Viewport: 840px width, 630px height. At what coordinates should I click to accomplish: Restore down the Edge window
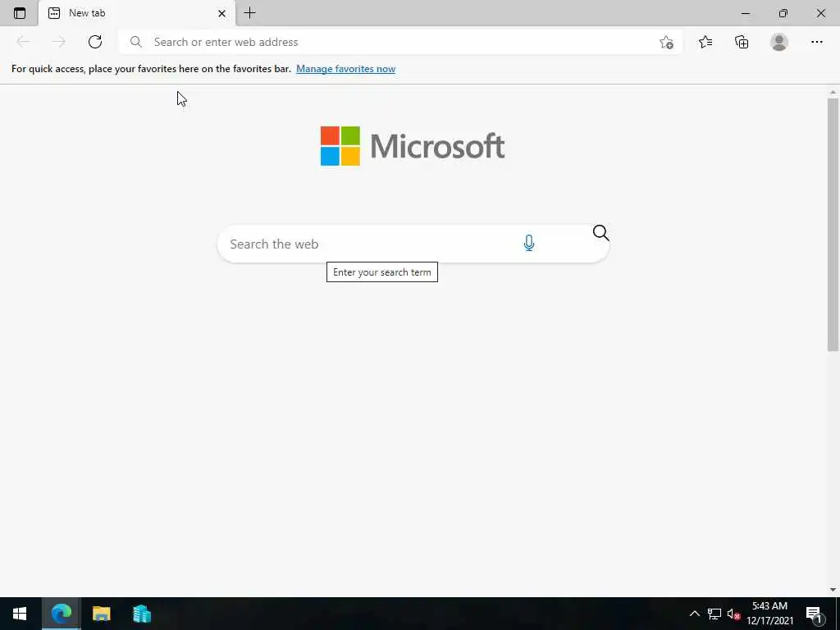(x=783, y=13)
